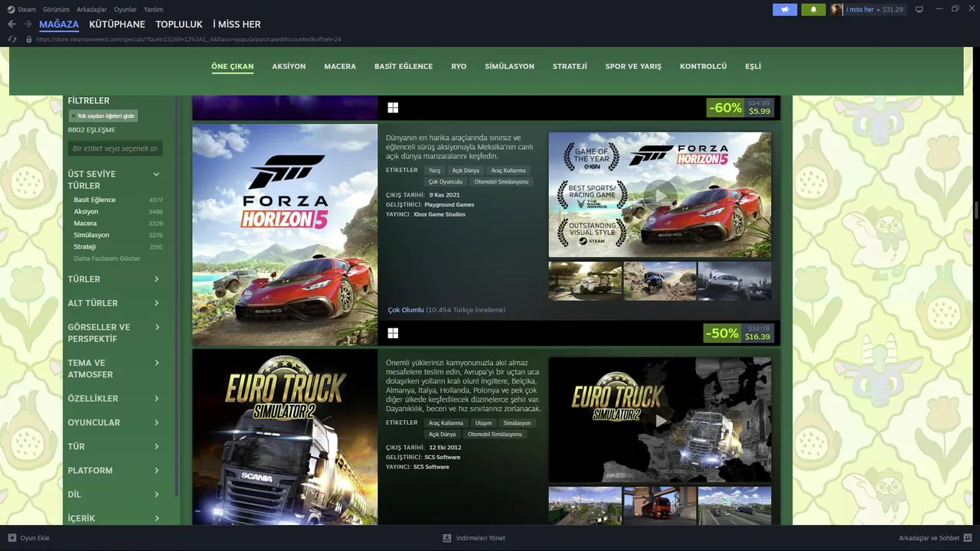The width and height of the screenshot is (980, 551).
Task: Open İndirmeleri Yönet downloads manager
Action: 480,538
